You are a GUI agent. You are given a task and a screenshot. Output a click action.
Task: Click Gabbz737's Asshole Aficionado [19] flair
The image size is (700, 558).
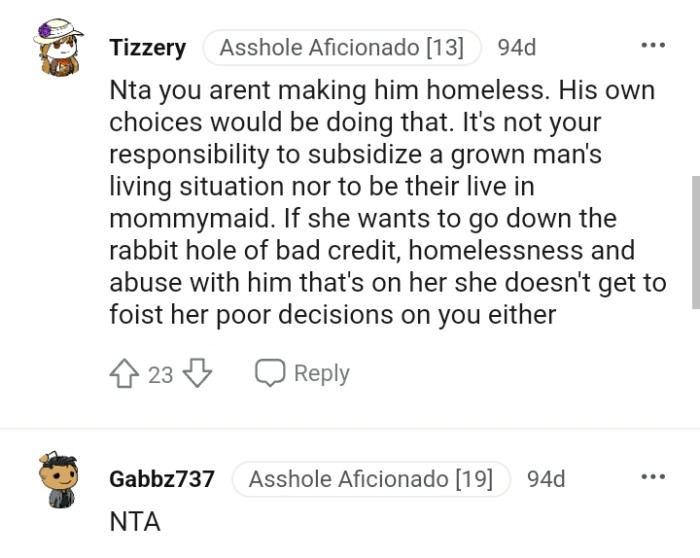click(x=371, y=479)
